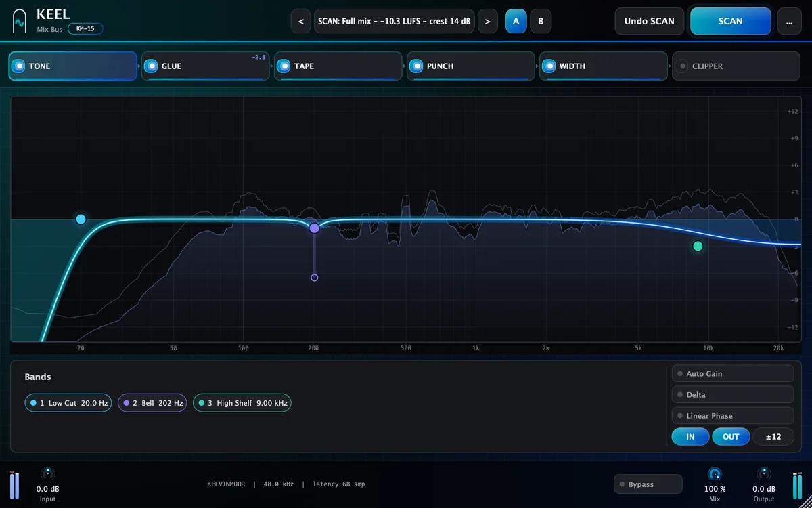Click the KEEL logo icon
This screenshot has height=508, width=812.
click(x=20, y=21)
